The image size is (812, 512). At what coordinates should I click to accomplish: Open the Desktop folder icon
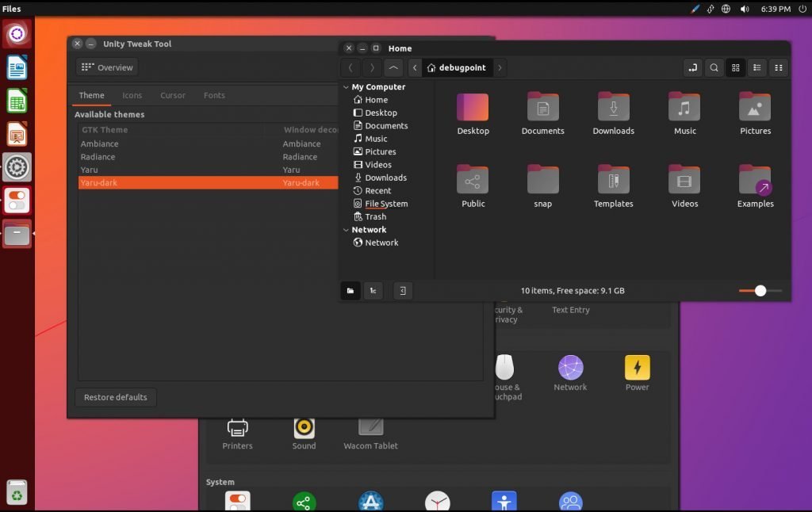point(473,107)
